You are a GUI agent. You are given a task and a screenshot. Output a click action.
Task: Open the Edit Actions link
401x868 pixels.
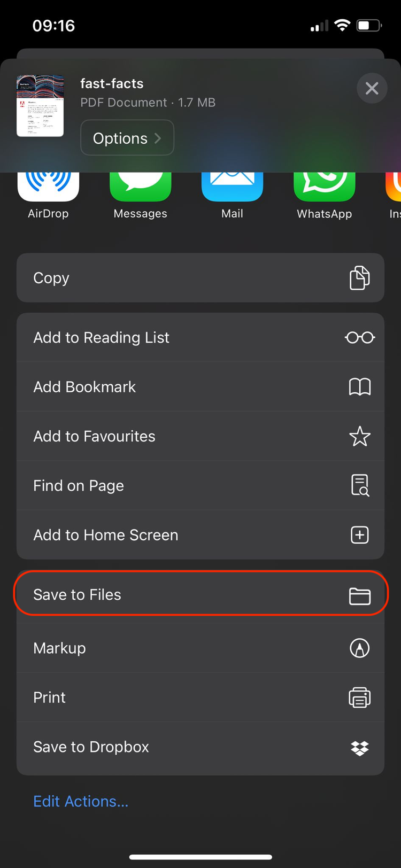81,801
